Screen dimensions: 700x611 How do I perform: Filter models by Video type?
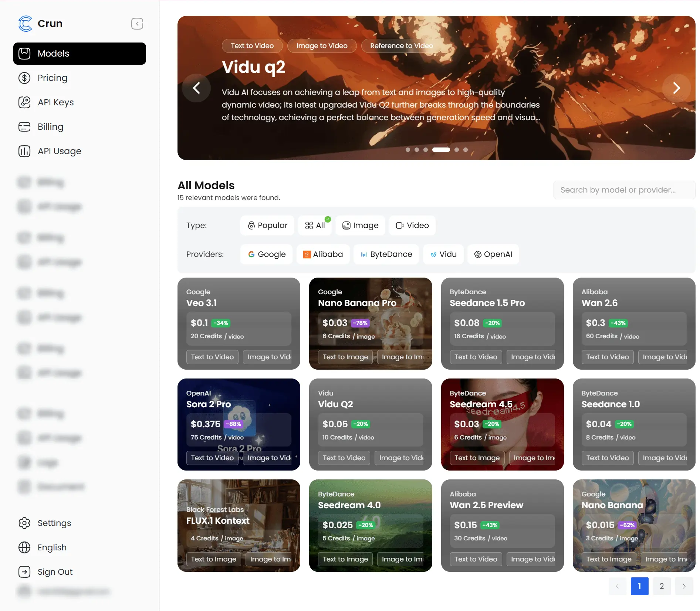[412, 225]
